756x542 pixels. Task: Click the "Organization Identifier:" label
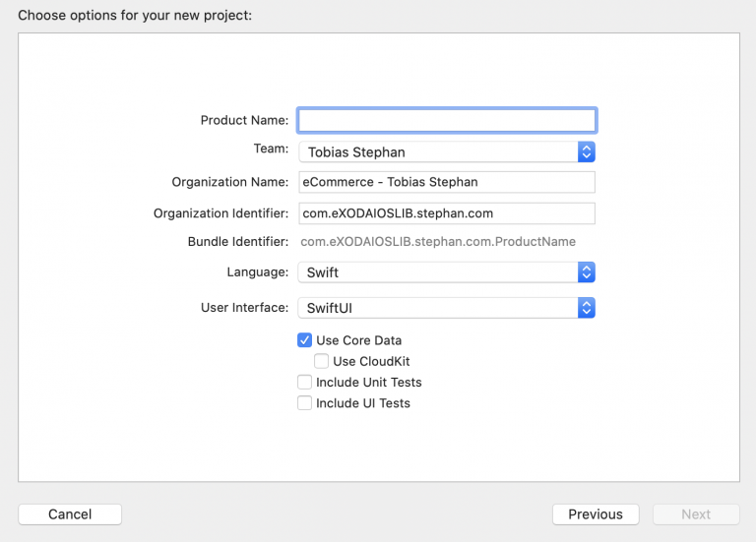click(220, 213)
